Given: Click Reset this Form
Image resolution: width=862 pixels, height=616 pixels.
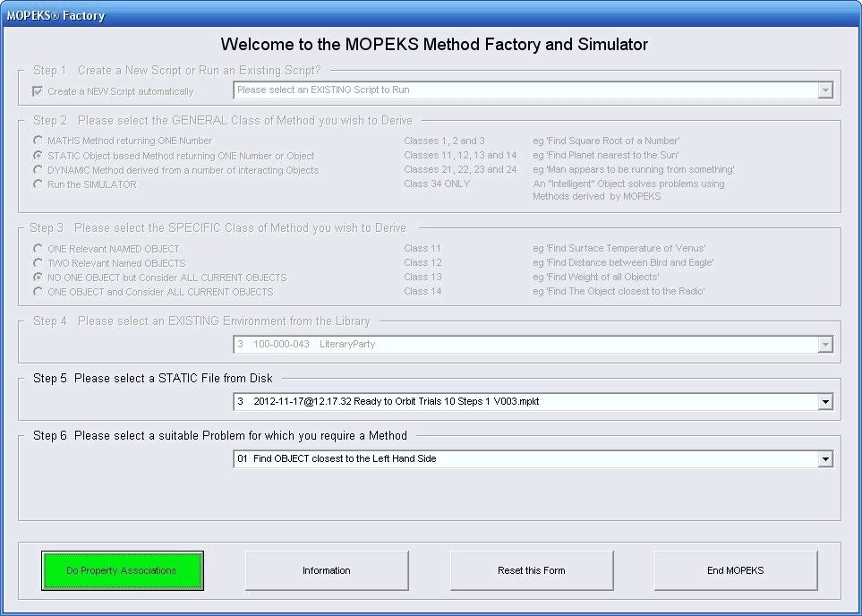Looking at the screenshot, I should pyautogui.click(x=532, y=570).
